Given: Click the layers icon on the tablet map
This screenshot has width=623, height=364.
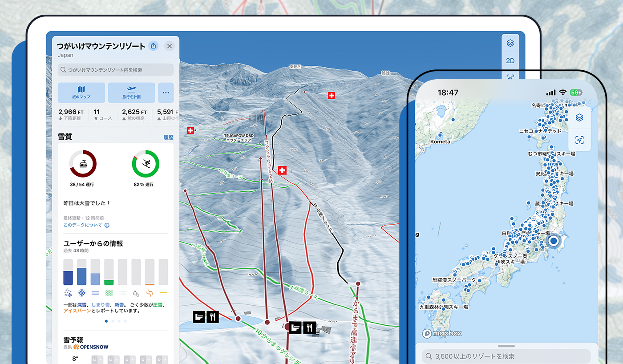Looking at the screenshot, I should click(510, 43).
